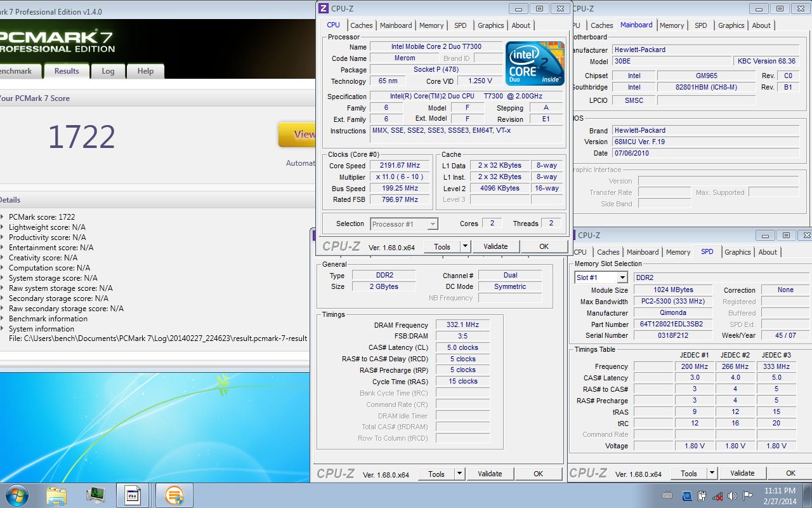This screenshot has width=812, height=508.
Task: Select Graphics tab in CPU-Z CPU window
Action: tap(491, 25)
